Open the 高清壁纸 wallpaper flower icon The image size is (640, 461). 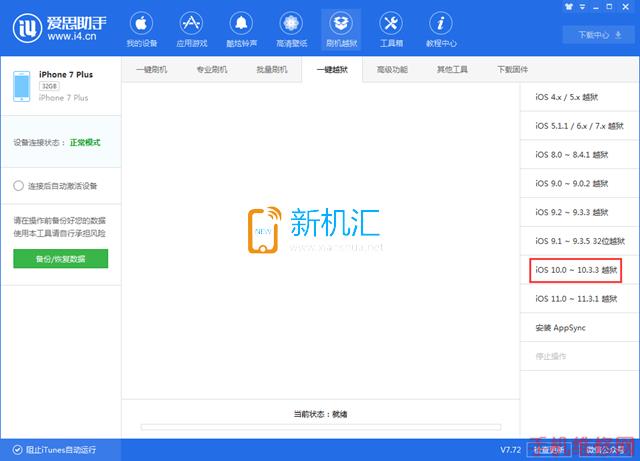[x=291, y=24]
